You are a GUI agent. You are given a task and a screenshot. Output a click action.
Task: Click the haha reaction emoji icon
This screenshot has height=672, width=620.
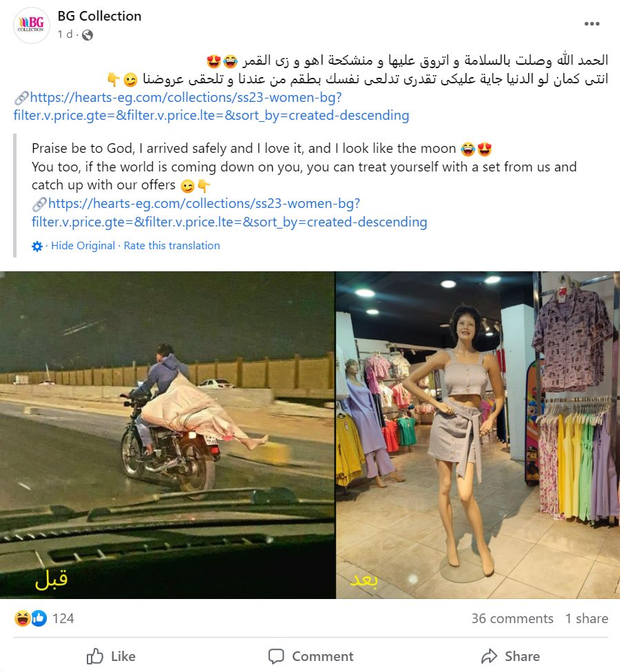tap(22, 618)
